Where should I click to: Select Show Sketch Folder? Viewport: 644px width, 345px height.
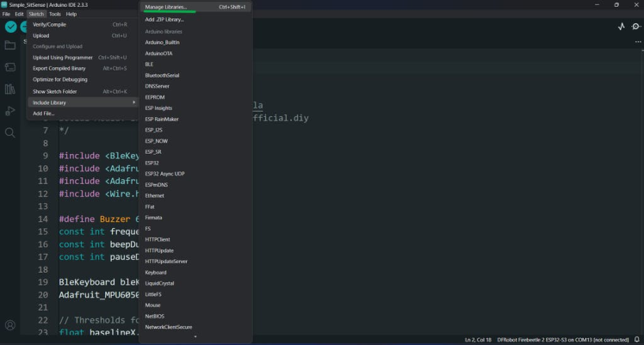(x=82, y=91)
